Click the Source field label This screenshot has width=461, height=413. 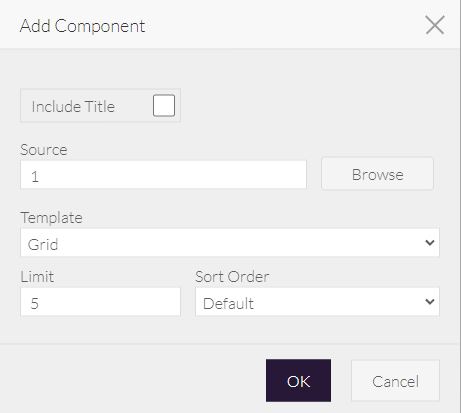coord(44,150)
